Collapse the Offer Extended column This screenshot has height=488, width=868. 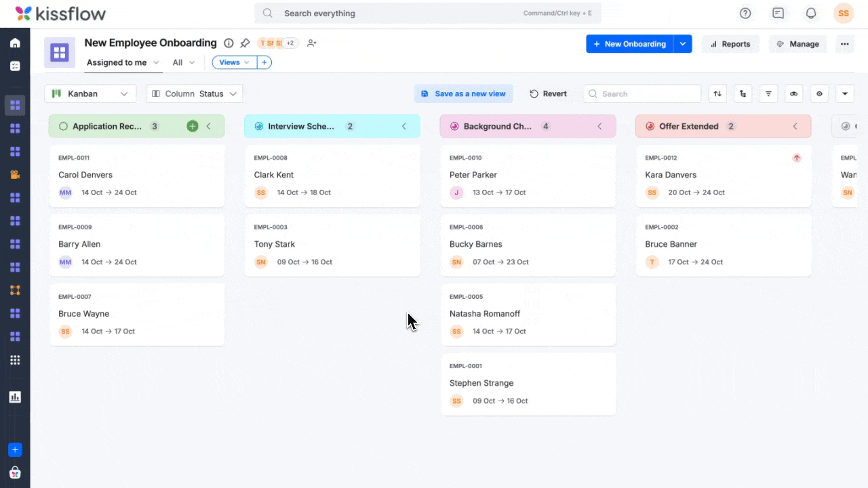coord(795,126)
